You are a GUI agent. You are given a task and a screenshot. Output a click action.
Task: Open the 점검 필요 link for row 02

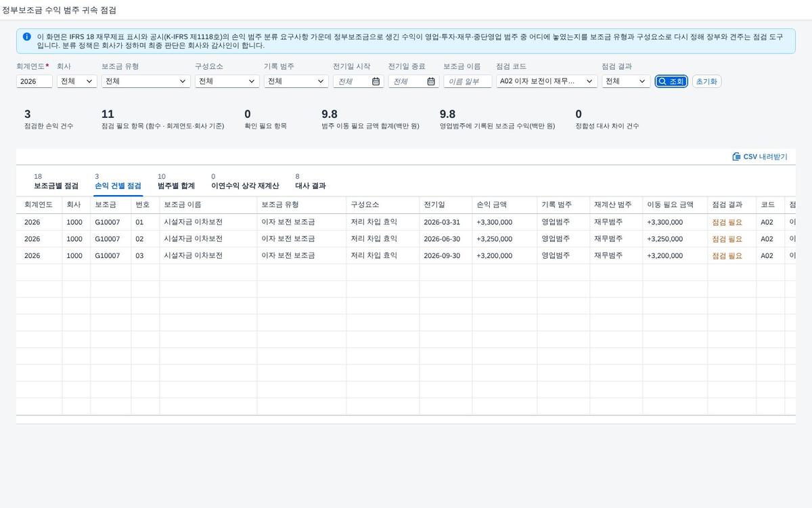pos(727,239)
